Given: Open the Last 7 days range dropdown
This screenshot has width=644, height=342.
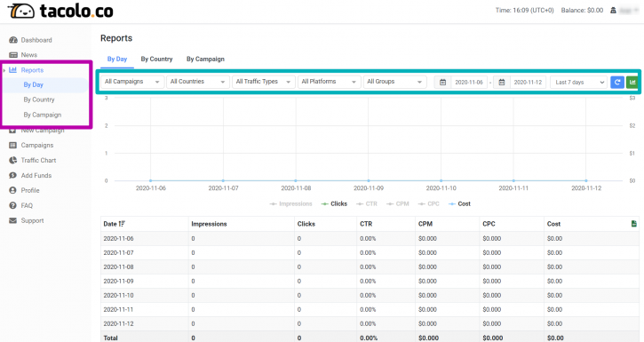Looking at the screenshot, I should pyautogui.click(x=578, y=82).
